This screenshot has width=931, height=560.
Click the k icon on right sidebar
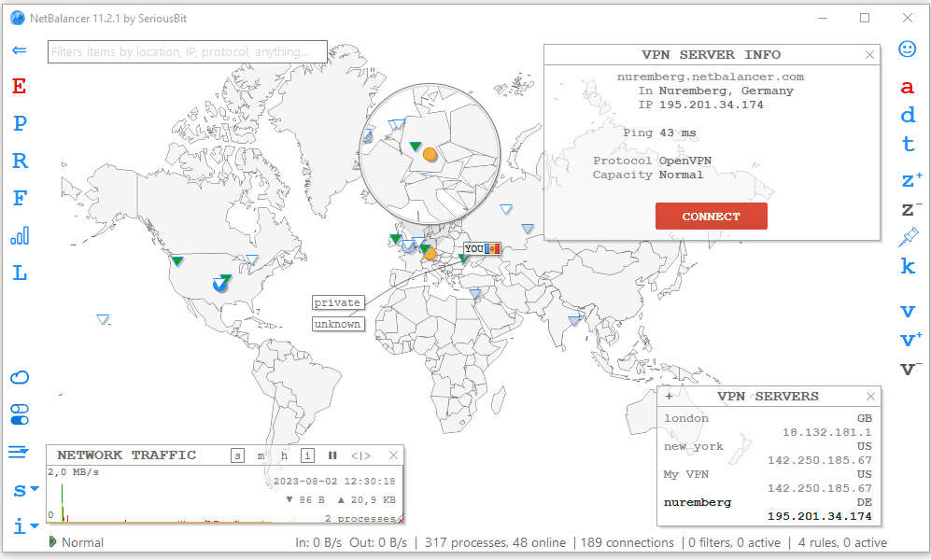[x=908, y=266]
